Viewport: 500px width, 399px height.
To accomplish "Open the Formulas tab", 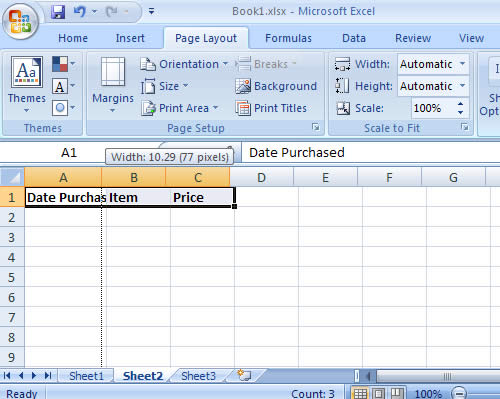I will point(288,38).
